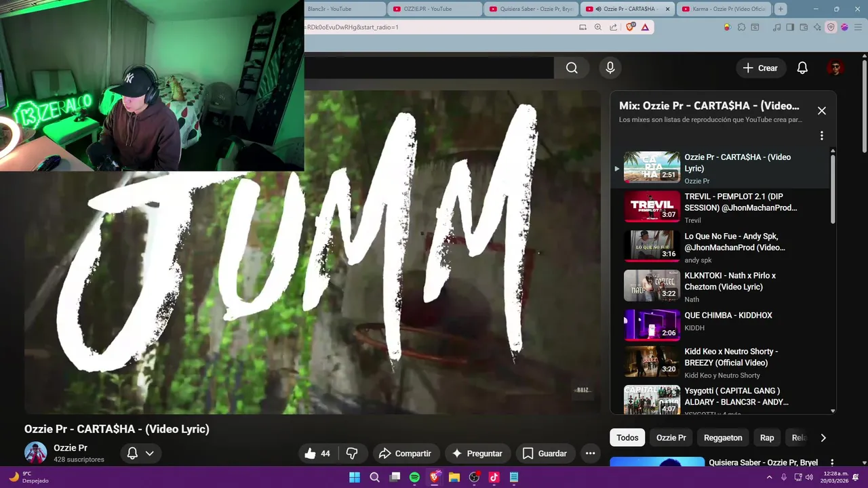Image resolution: width=868 pixels, height=488 pixels.
Task: Click the YouTube search input field
Action: click(429, 68)
